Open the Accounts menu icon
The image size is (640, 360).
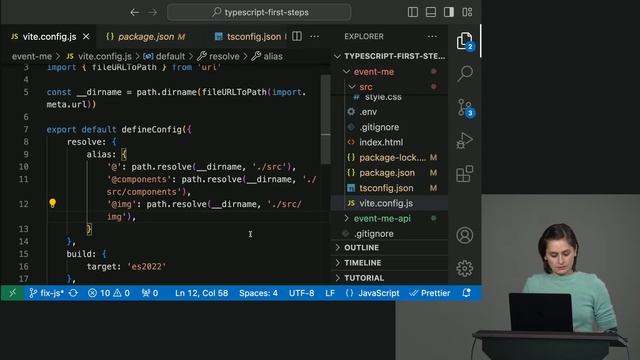pos(464,236)
